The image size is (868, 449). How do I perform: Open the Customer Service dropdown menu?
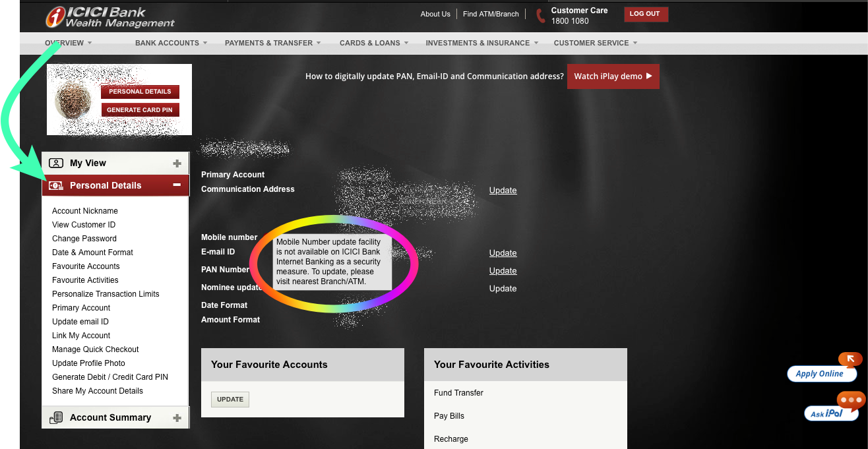click(x=596, y=43)
